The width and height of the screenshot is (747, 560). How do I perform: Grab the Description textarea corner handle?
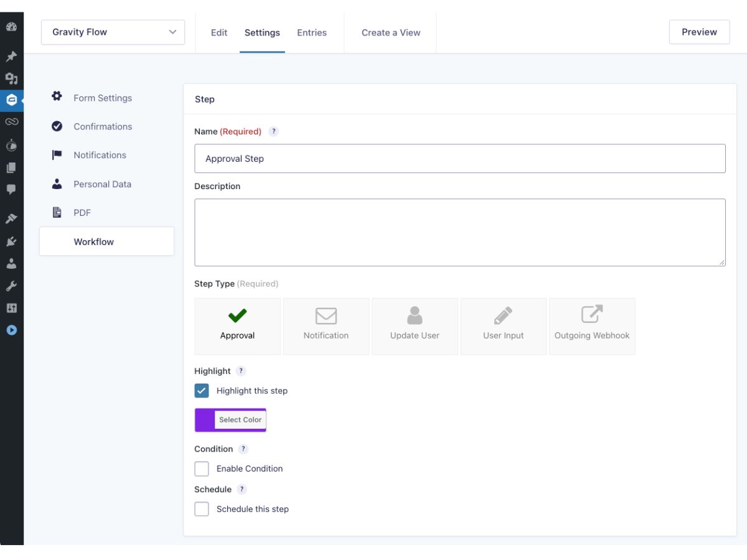click(721, 262)
